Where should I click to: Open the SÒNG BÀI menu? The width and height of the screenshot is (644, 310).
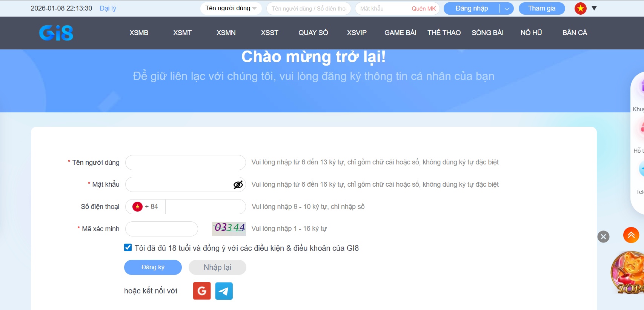487,33
